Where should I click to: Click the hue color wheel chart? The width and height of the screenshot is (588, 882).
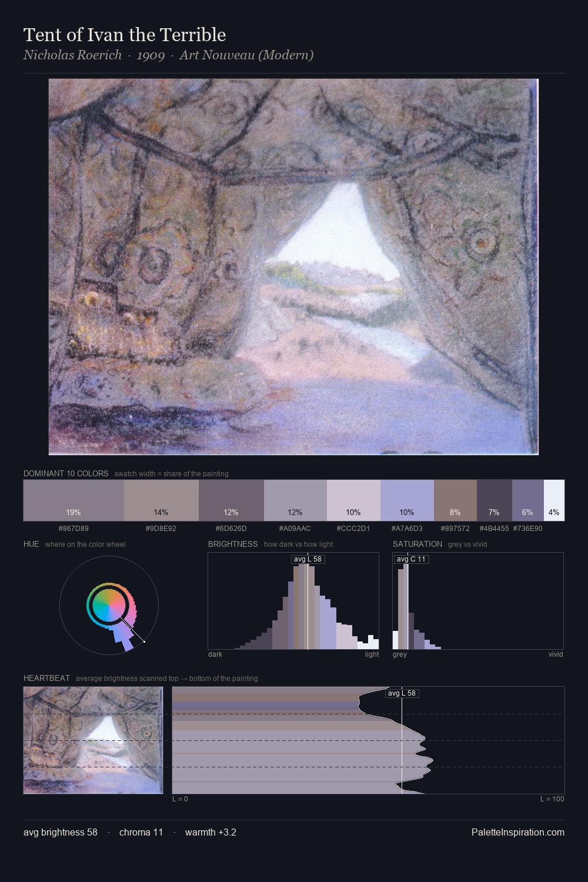109,605
